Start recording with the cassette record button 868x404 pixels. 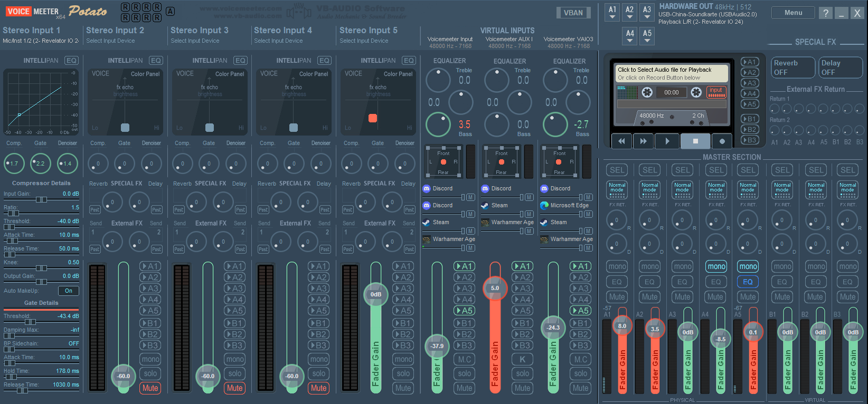722,141
